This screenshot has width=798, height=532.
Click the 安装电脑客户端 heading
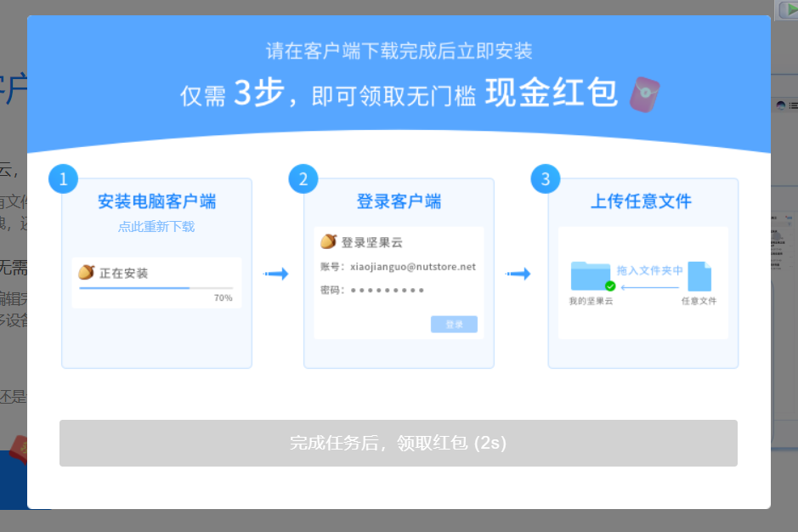point(156,201)
